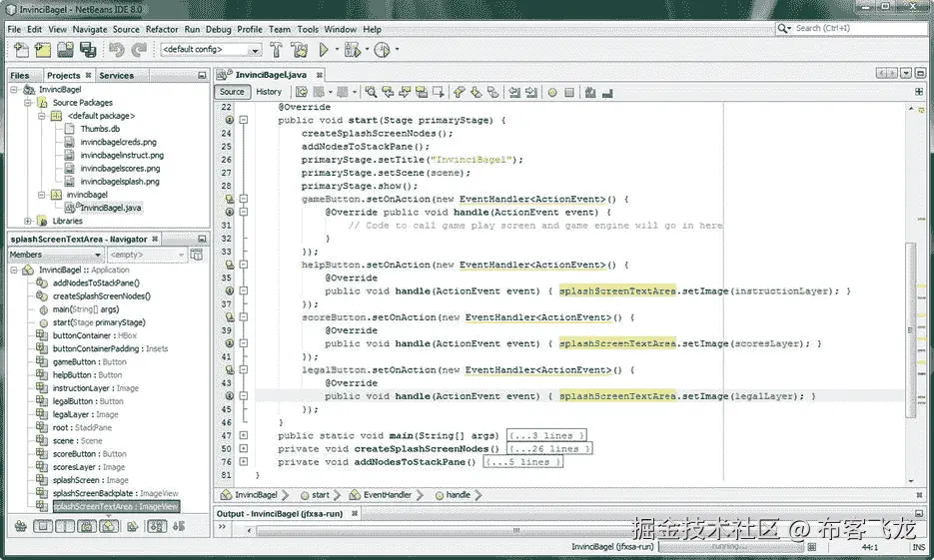Image resolution: width=934 pixels, height=560 pixels.
Task: Switch to the History view button
Action: 269,92
